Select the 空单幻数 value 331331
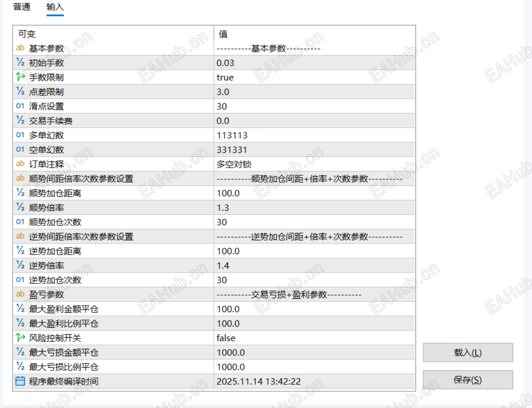The image size is (532, 408). 232,150
